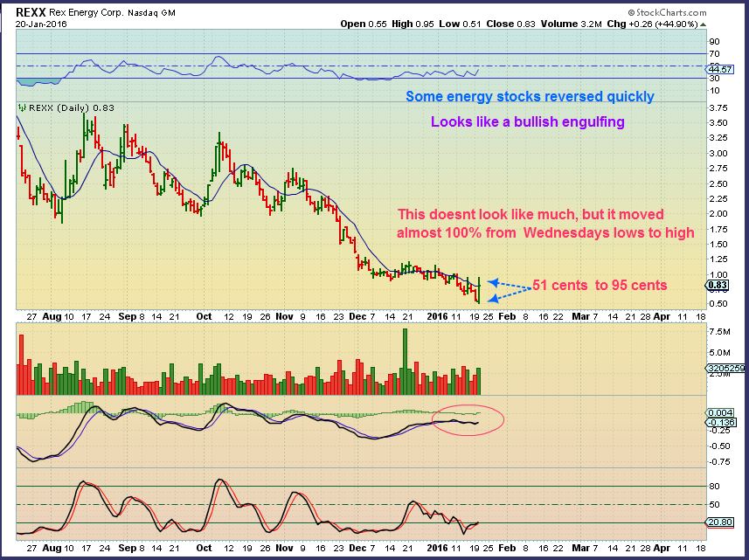The width and height of the screenshot is (749, 560).
Task: Click the 0.83 price tag on price axis
Action: point(717,286)
